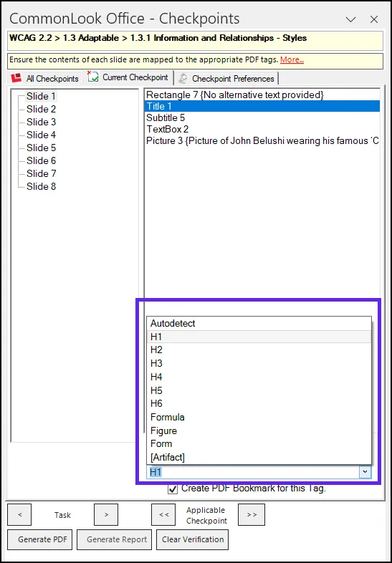
Task: Choose H2 from the tag dropdown
Action: (x=259, y=350)
